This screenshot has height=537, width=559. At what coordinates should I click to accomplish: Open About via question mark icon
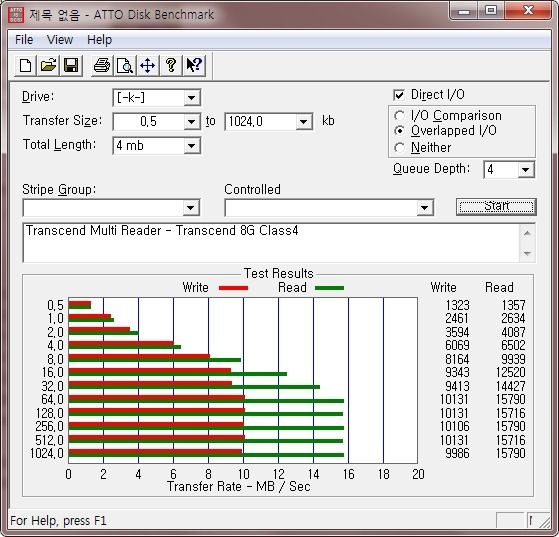[171, 66]
